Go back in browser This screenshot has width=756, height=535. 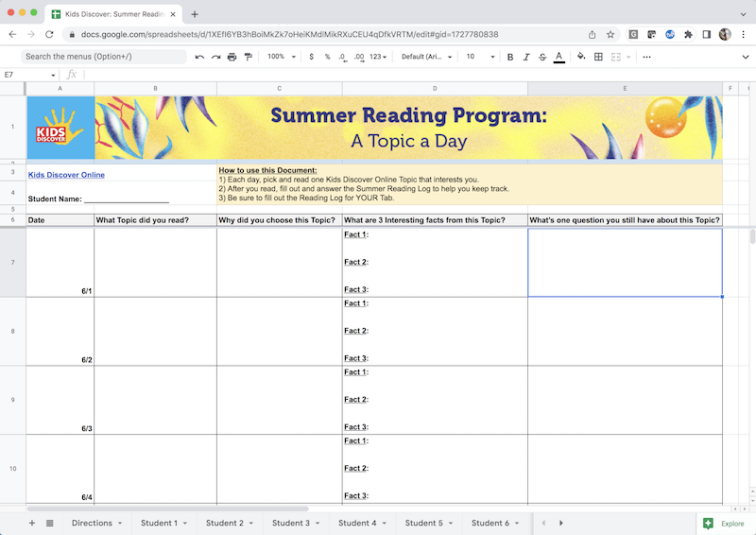point(12,34)
